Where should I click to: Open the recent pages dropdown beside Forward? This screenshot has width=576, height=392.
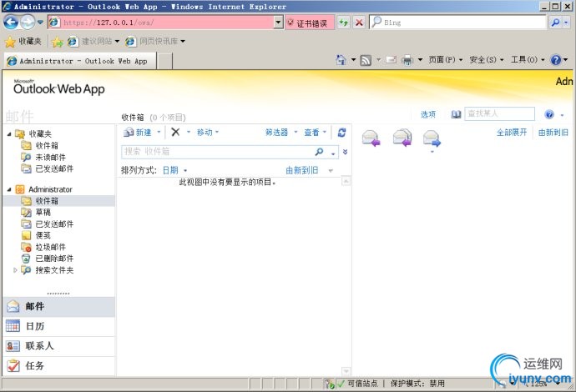[40, 23]
